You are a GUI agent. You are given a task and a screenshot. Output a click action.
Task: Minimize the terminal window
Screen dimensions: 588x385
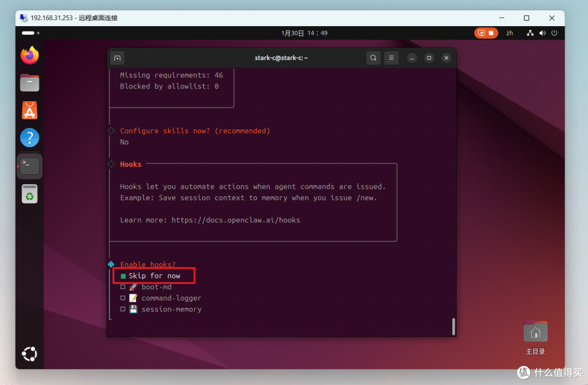412,58
